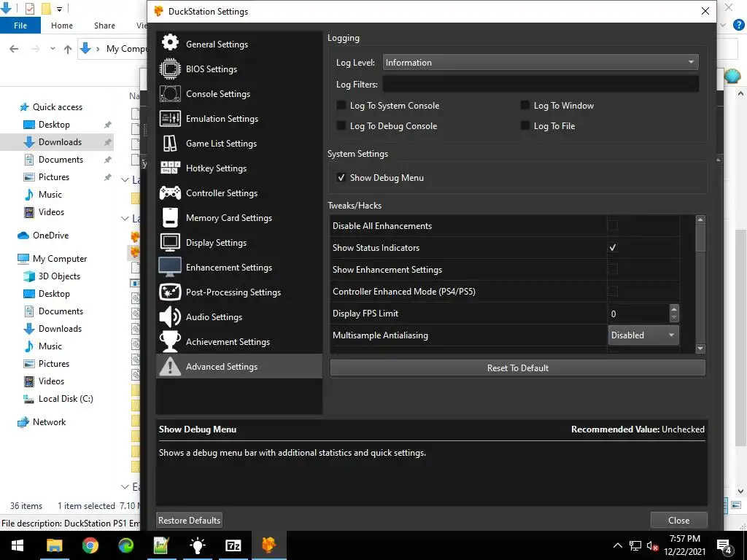
Task: Switch to Explorer Home tab
Action: [62, 26]
